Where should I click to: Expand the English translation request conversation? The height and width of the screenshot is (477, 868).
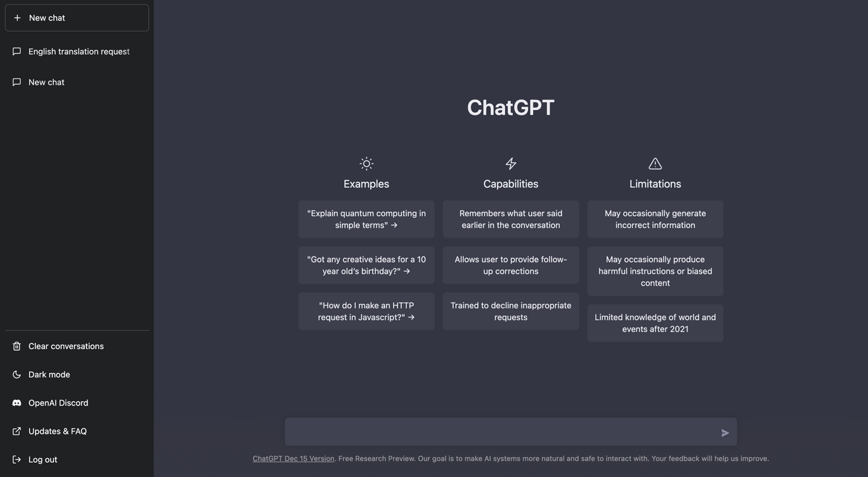(79, 50)
